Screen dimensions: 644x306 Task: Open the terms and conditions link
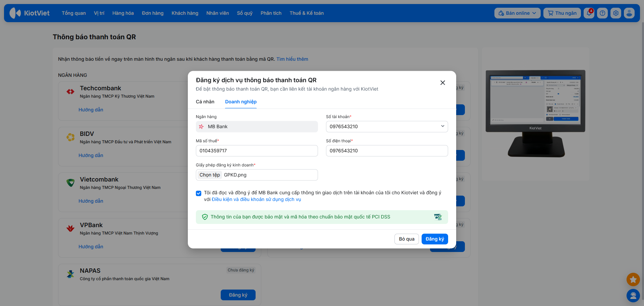click(x=256, y=199)
